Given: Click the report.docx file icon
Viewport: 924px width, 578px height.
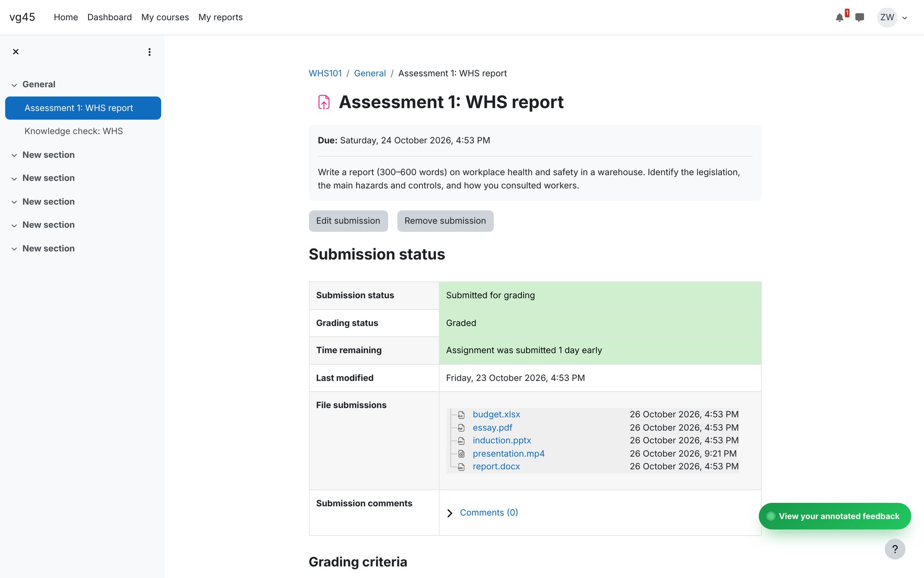Looking at the screenshot, I should pyautogui.click(x=461, y=467).
